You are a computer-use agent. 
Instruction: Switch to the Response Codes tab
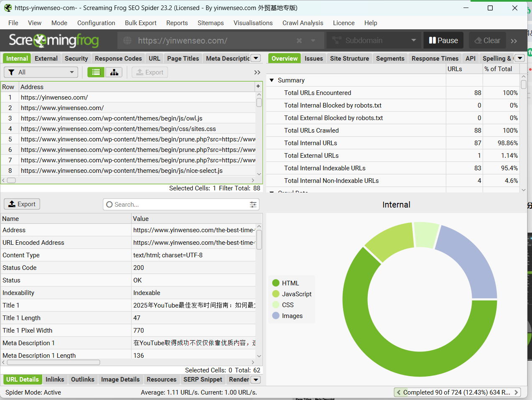click(118, 59)
